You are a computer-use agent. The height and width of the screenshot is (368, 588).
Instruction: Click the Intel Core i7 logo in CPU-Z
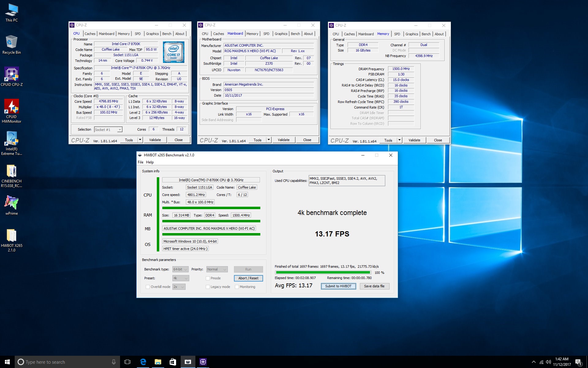174,52
